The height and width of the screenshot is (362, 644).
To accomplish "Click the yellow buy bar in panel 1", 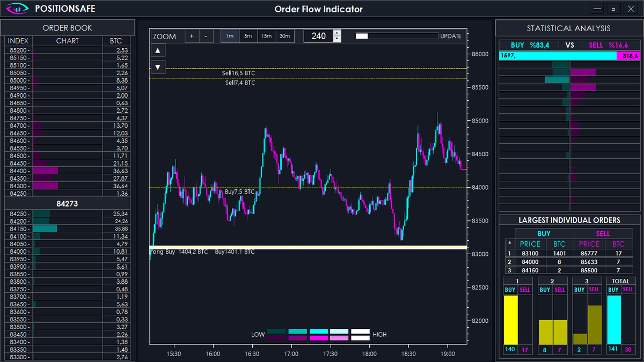I will [x=510, y=320].
